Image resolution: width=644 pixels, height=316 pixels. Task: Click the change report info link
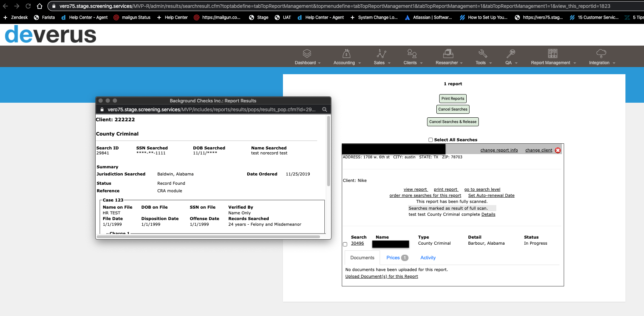[x=499, y=150]
